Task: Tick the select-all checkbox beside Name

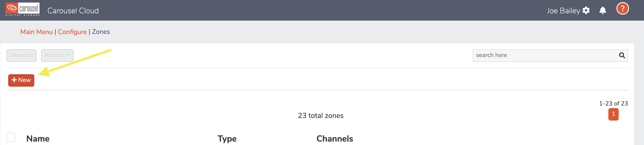Action: (x=11, y=137)
